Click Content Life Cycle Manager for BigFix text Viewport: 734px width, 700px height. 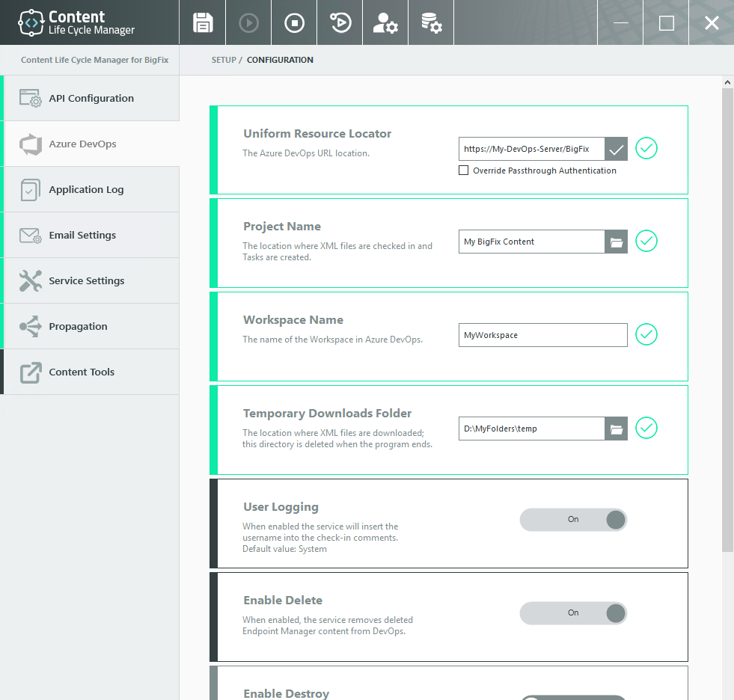click(94, 60)
